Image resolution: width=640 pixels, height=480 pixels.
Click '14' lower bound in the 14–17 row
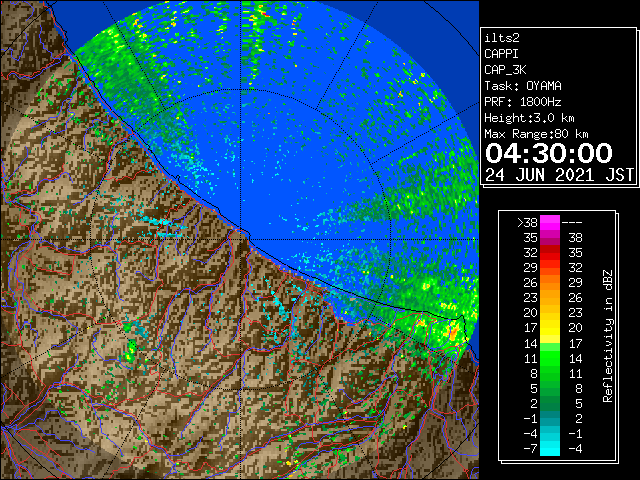click(x=531, y=344)
